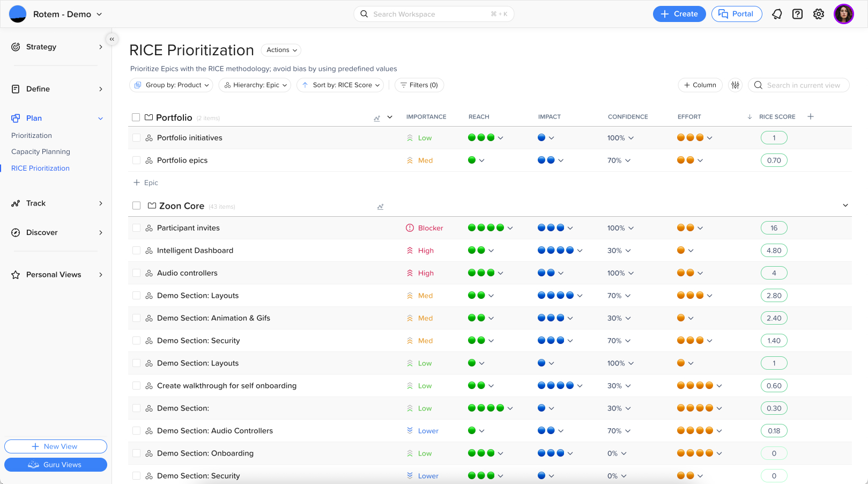Click the chart icon next to Zoon Core

[380, 207]
